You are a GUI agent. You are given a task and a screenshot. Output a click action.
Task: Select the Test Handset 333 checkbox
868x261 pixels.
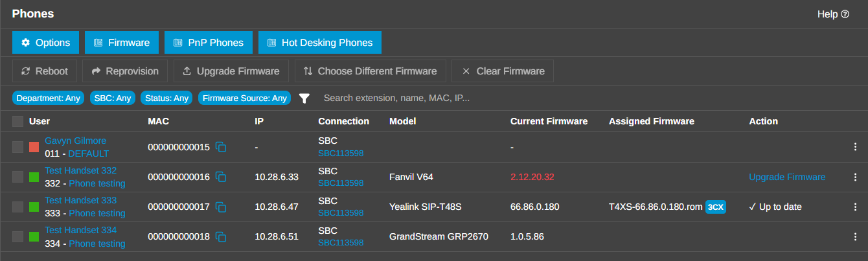point(17,207)
